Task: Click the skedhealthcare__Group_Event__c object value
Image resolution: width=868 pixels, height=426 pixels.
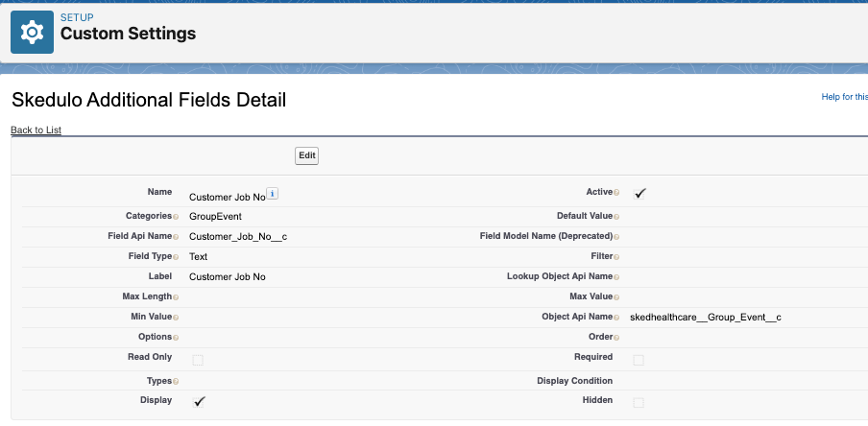Action: pyautogui.click(x=706, y=318)
